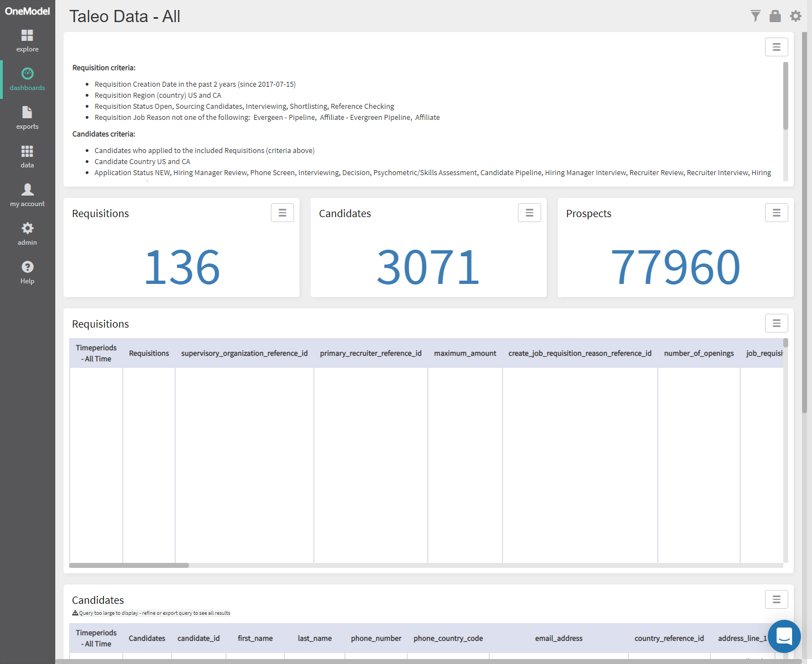Open Candidates table panel menu
The width and height of the screenshot is (812, 664).
pyautogui.click(x=776, y=599)
